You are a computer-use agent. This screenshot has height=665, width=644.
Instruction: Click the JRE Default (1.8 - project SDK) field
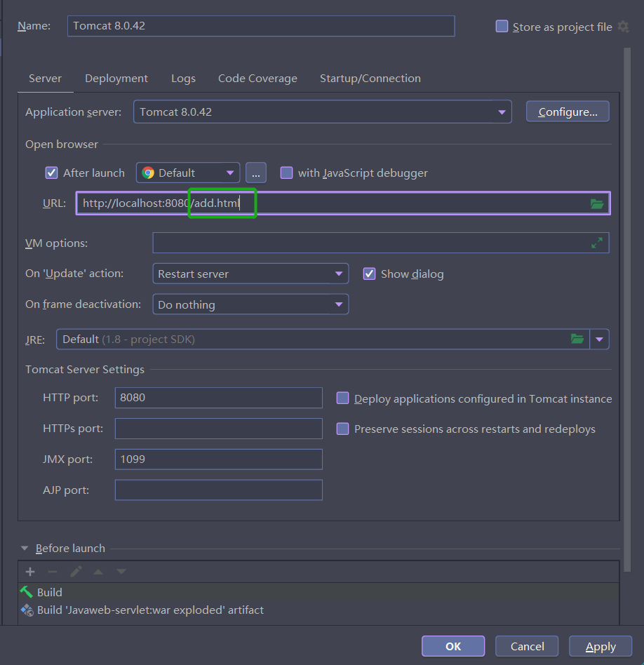[x=323, y=340]
